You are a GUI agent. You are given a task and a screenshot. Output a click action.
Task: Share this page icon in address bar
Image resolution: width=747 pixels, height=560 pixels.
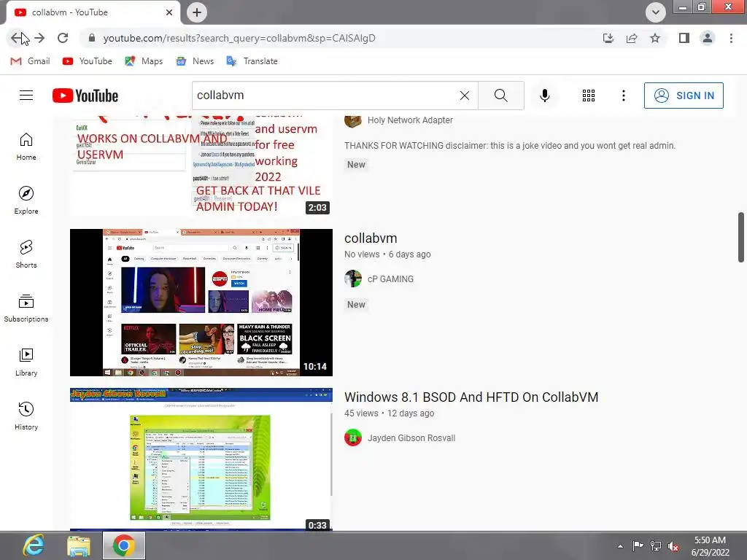632,38
